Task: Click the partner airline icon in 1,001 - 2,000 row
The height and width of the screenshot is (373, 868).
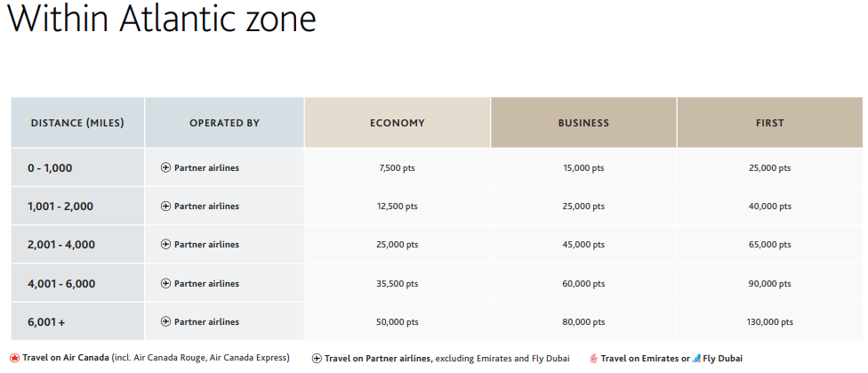Action: 165,207
